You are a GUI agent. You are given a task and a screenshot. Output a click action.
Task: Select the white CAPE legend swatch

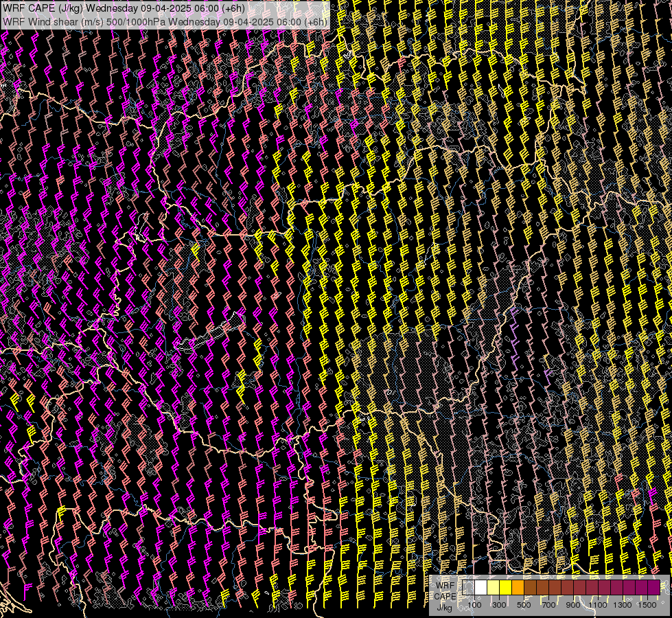coord(481,587)
